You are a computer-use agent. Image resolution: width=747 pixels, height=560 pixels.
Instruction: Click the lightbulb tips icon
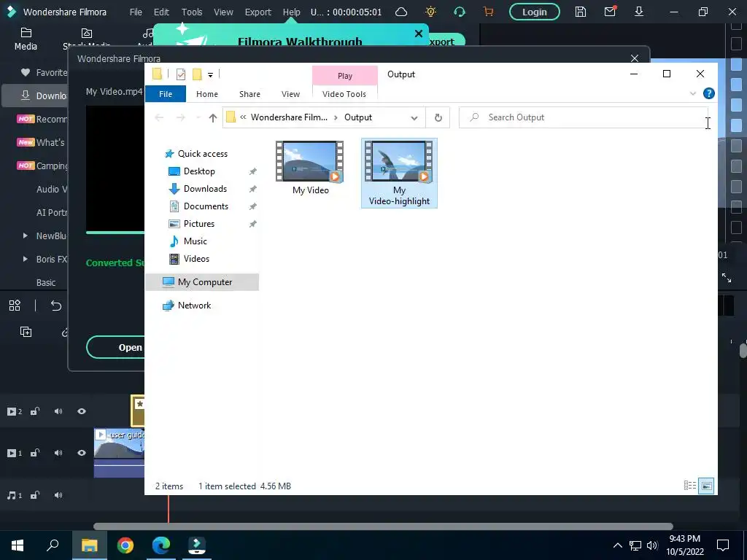pos(430,12)
